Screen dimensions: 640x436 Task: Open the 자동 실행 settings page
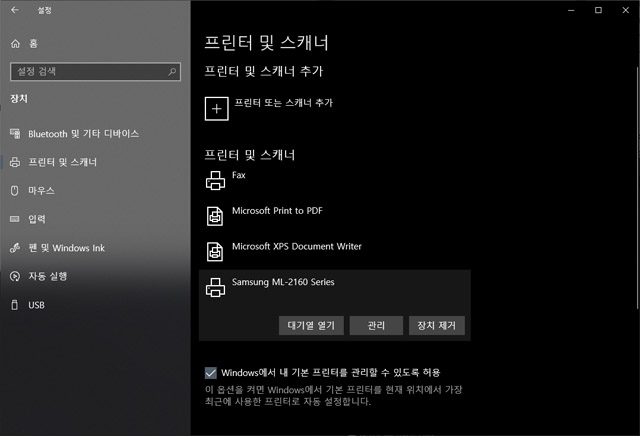[47, 276]
